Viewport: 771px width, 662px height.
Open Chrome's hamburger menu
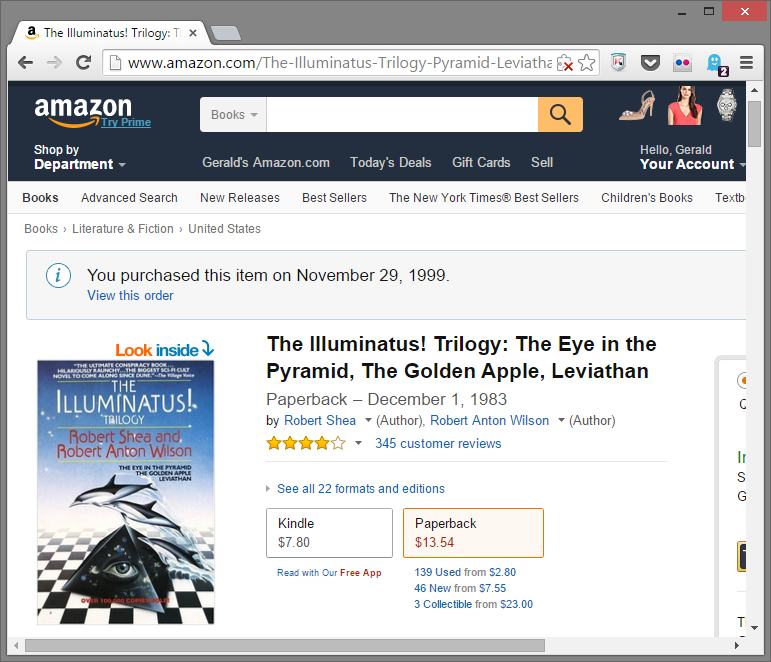pos(746,62)
